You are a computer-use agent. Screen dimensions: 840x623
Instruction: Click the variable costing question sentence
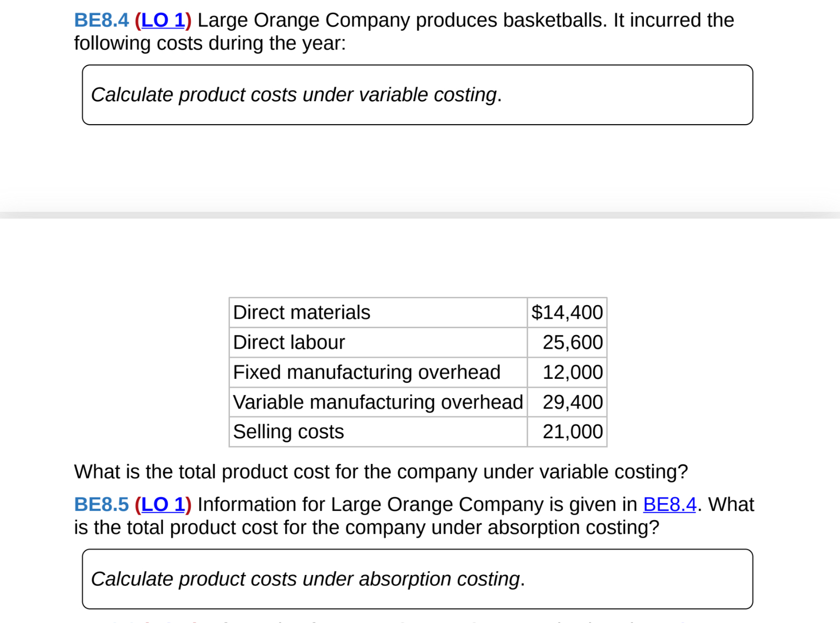381,472
